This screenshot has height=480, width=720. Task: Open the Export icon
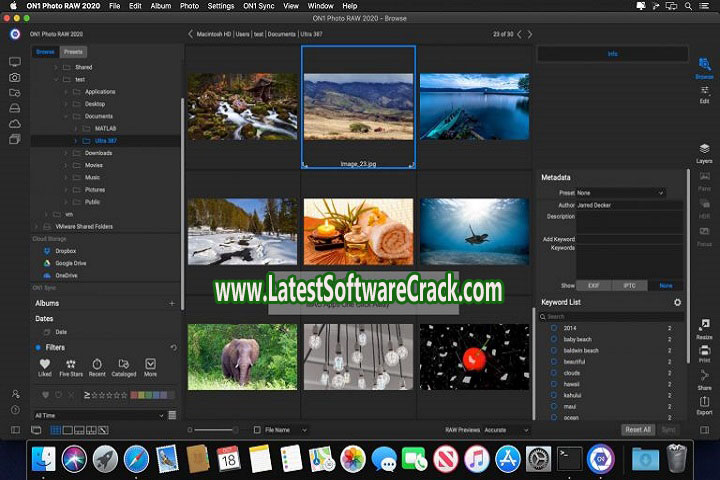coord(704,404)
